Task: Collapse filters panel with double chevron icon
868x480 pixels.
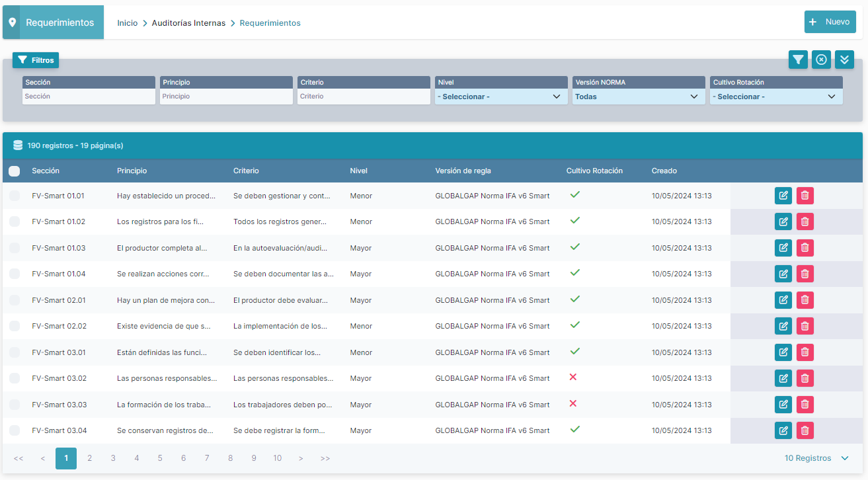Action: click(x=844, y=60)
